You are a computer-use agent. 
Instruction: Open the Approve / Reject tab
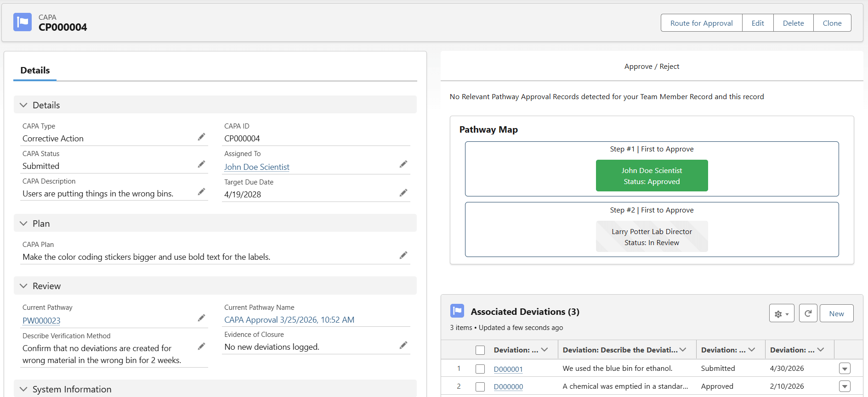tap(652, 67)
